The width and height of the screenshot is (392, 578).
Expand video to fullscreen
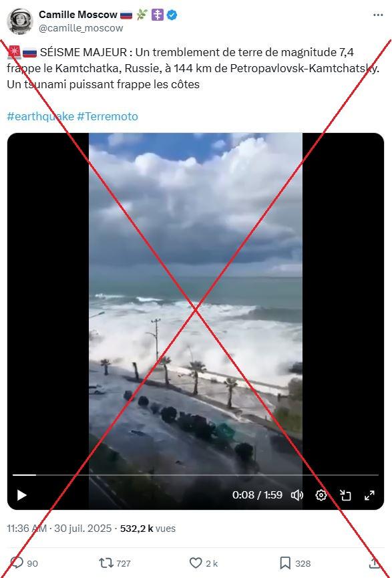pyautogui.click(x=369, y=495)
